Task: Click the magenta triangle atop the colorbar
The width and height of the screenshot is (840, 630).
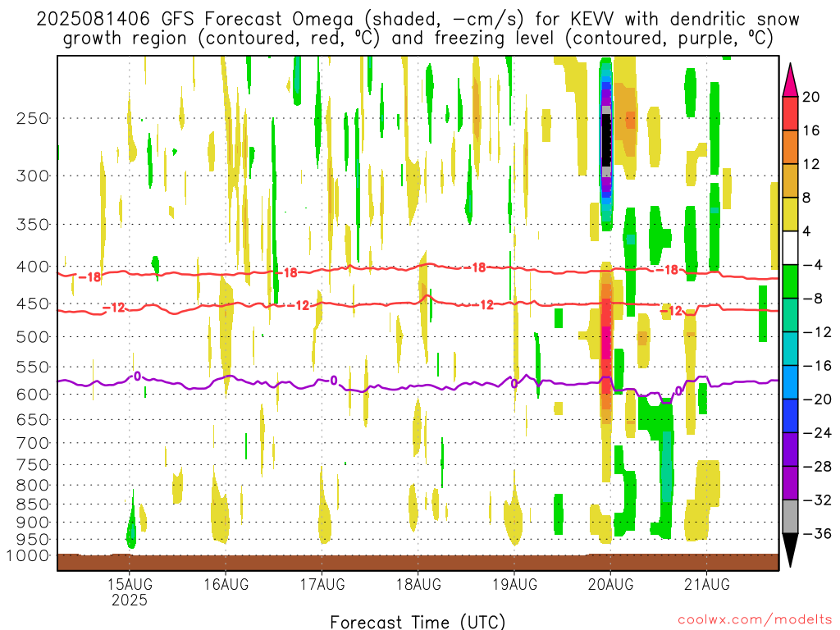Action: 790,80
